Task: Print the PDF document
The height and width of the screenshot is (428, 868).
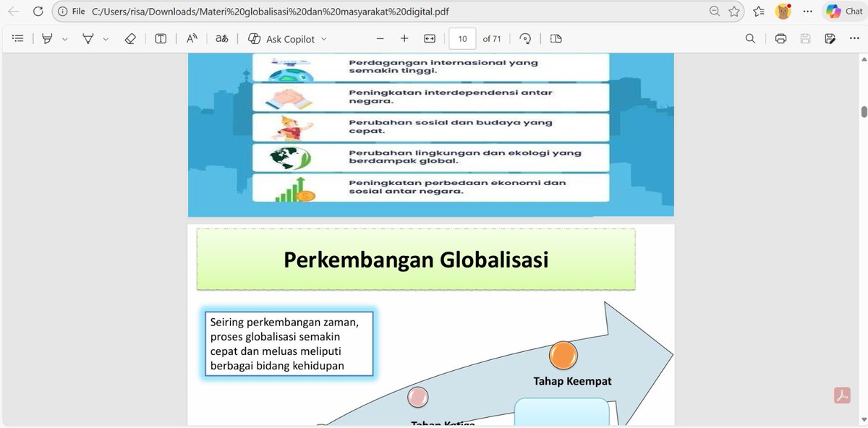Action: pyautogui.click(x=780, y=38)
